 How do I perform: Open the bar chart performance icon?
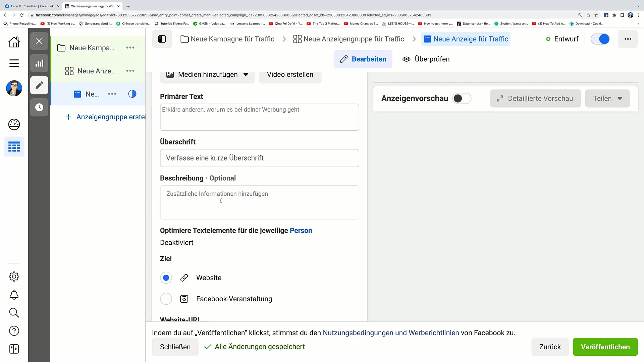pos(39,63)
